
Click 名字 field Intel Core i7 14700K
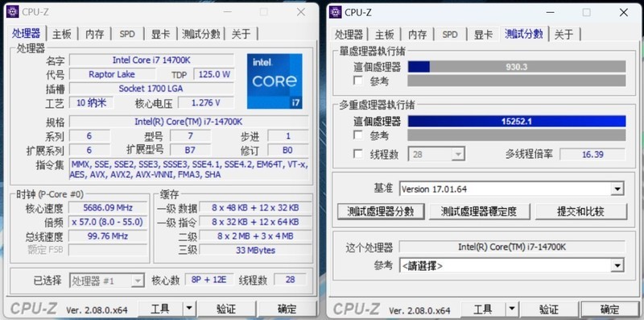pos(151,60)
